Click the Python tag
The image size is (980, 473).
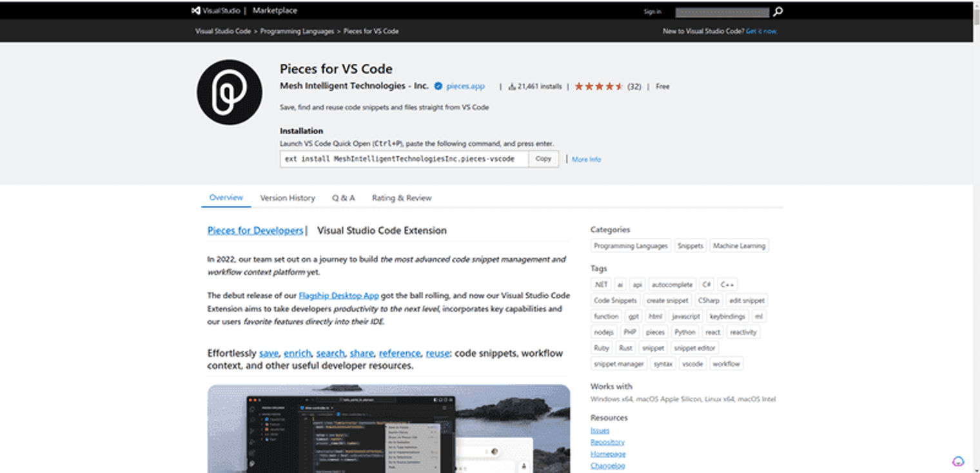(685, 332)
